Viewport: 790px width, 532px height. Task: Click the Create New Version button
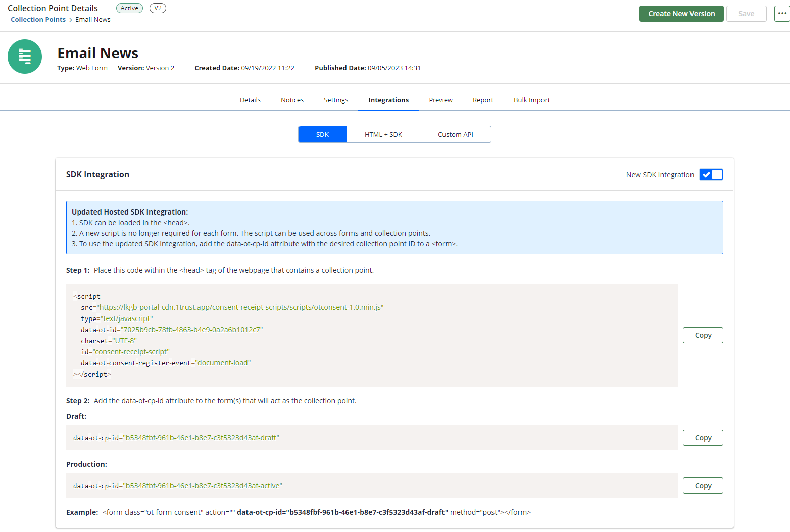[x=681, y=13]
